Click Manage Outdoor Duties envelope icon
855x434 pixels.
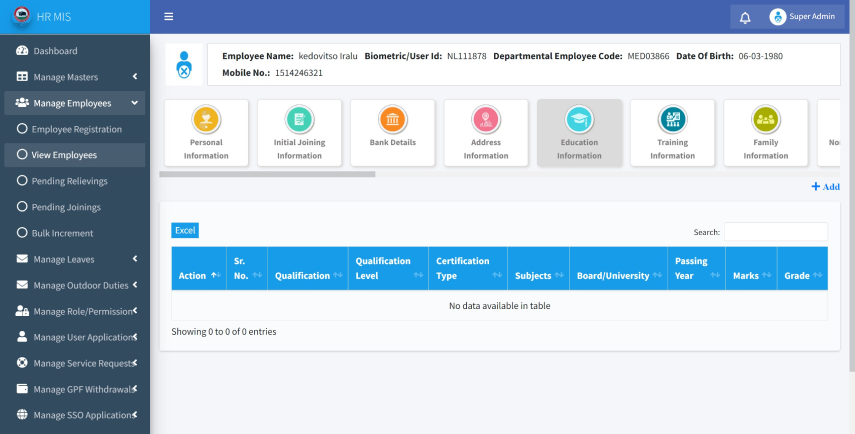coord(22,285)
